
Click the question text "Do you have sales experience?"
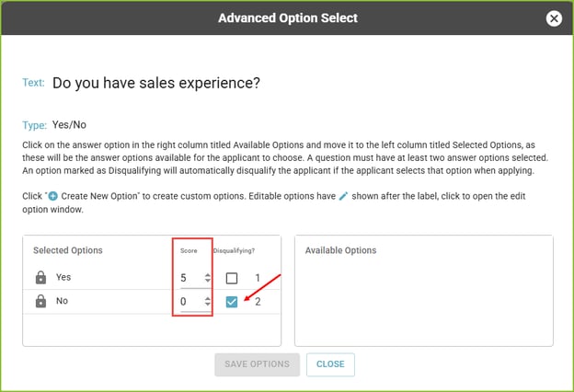pyautogui.click(x=156, y=83)
